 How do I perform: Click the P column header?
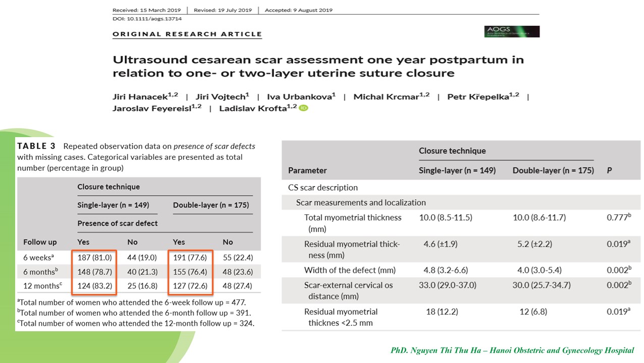click(609, 170)
